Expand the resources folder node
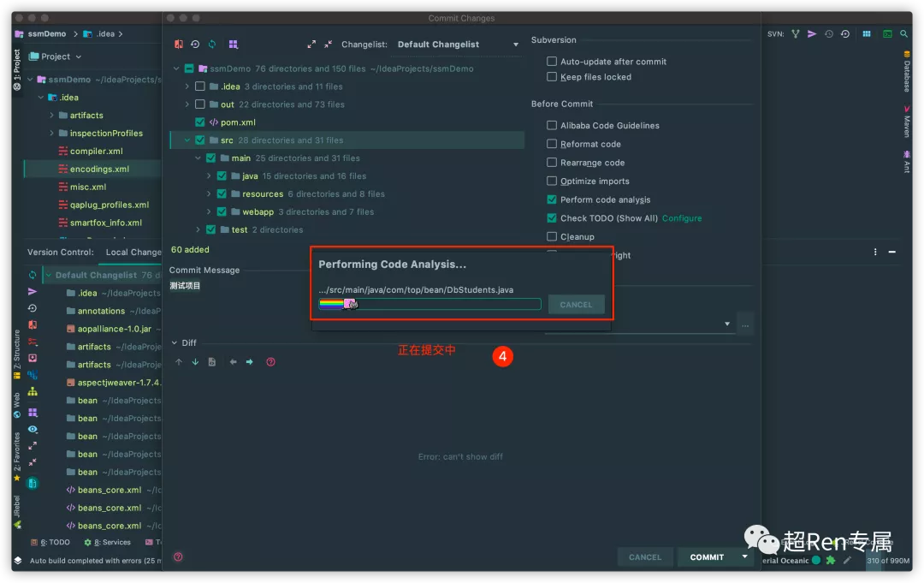Image resolution: width=924 pixels, height=583 pixels. coord(209,193)
